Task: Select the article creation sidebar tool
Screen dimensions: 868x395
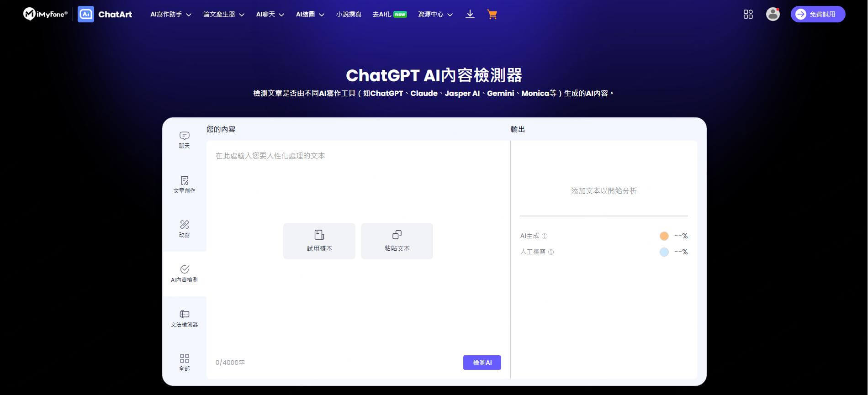Action: click(185, 184)
